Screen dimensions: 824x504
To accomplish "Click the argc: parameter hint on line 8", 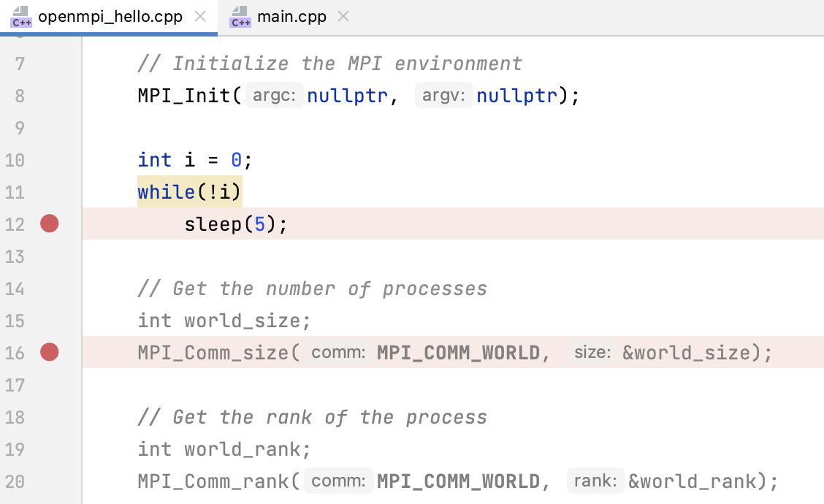I will pos(274,95).
